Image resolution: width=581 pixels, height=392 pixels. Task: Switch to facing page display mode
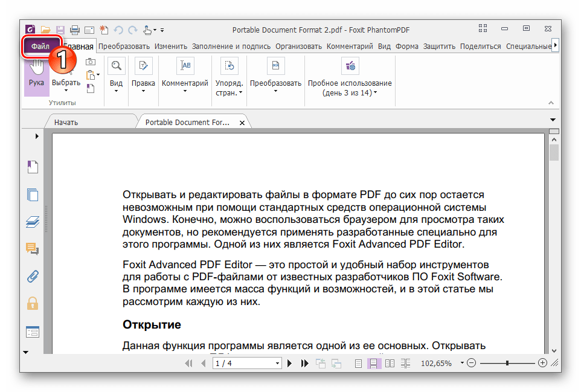390,363
